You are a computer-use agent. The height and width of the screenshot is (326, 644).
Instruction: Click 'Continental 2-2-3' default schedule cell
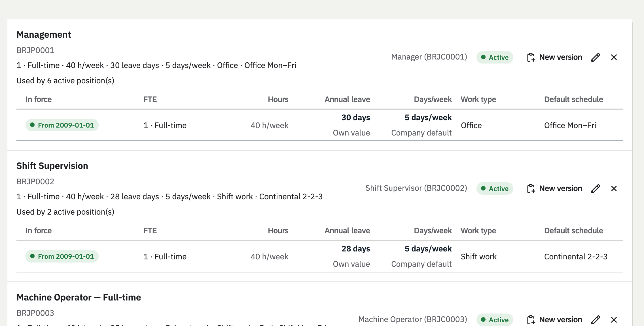click(x=576, y=257)
